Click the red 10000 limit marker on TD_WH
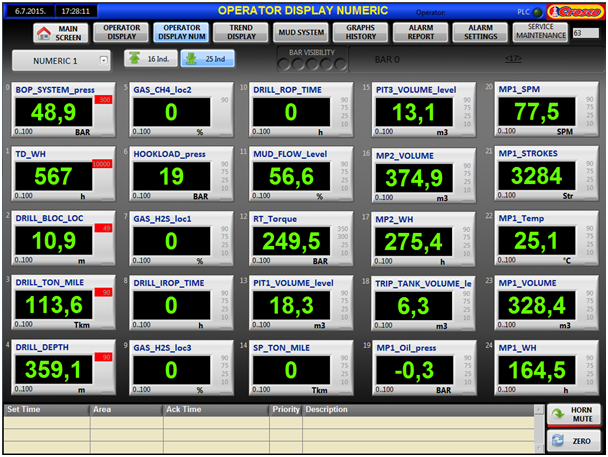This screenshot has width=608, height=457. (102, 163)
